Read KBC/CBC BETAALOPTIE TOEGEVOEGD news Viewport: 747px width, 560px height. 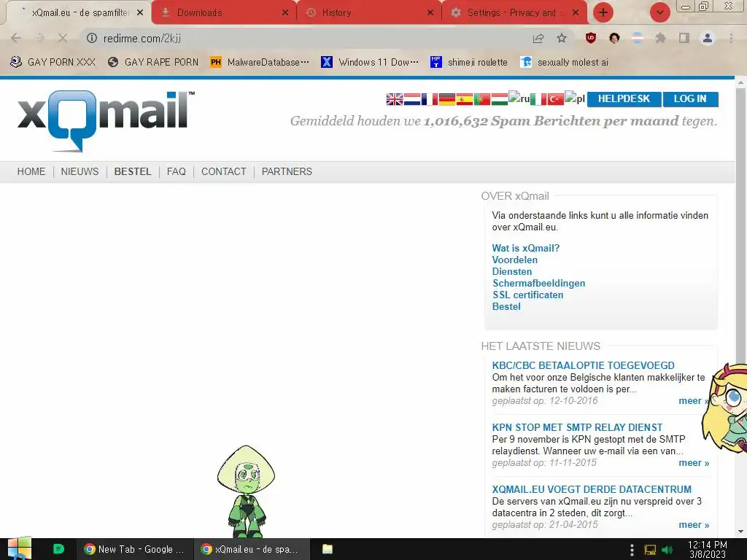tap(583, 365)
